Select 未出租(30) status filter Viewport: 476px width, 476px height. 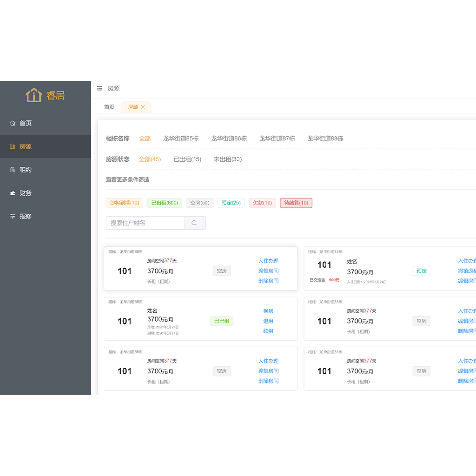[228, 159]
